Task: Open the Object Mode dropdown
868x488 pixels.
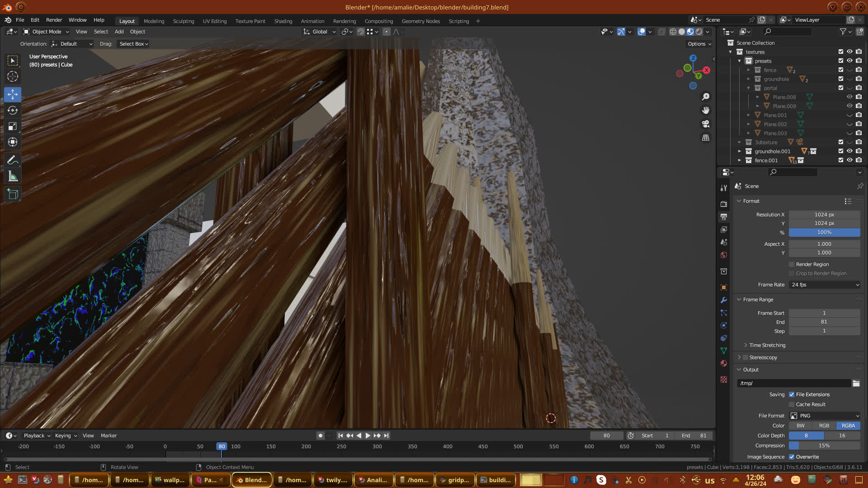Action: click(x=46, y=32)
